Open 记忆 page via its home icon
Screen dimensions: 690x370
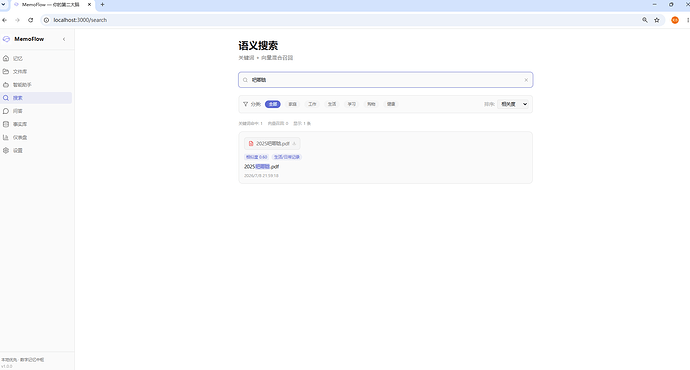click(x=6, y=58)
